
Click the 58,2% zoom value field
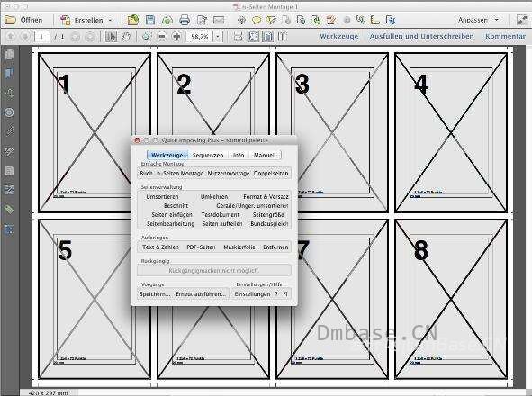coord(200,36)
